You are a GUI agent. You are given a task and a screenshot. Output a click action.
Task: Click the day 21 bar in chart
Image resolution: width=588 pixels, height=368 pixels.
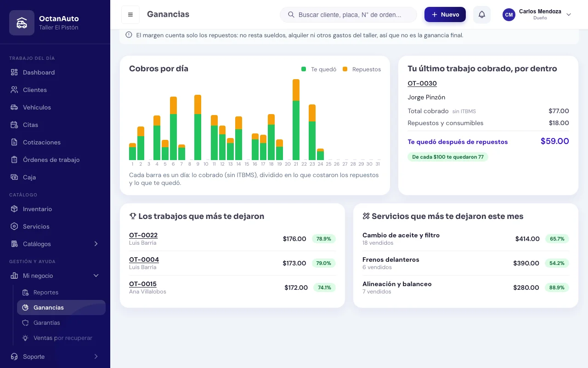(296, 120)
